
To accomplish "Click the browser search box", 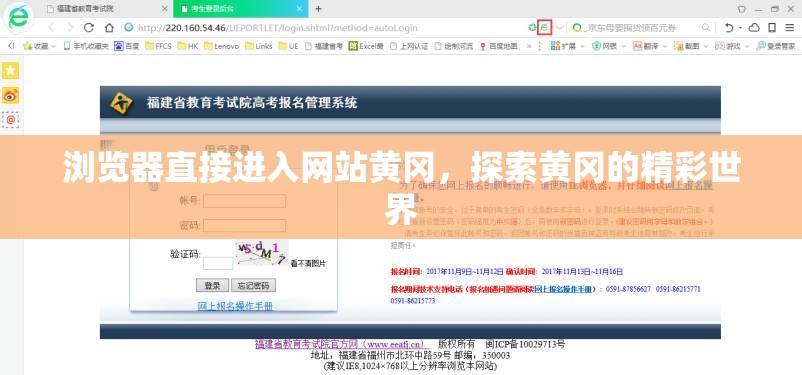I will (x=642, y=28).
